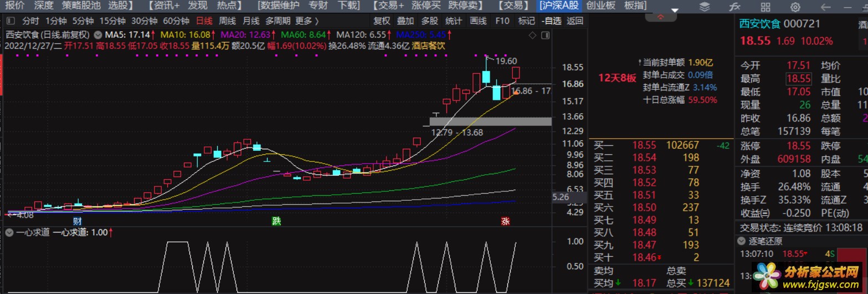Select the 创业板 tab

pos(602,6)
